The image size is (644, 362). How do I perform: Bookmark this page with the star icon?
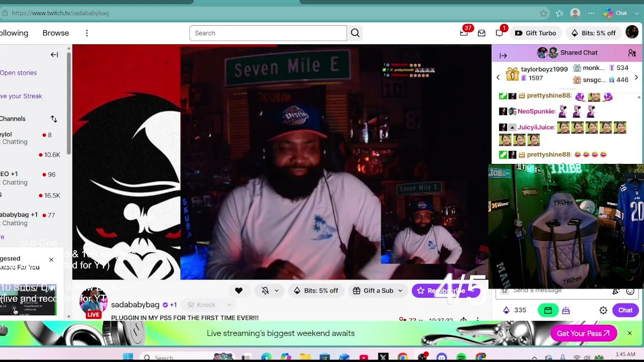[543, 13]
